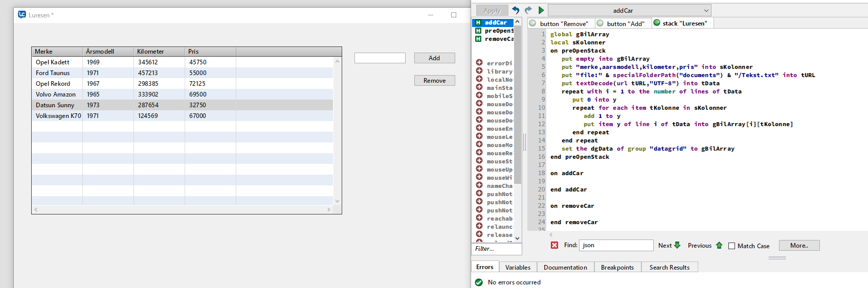Click the green up arrow beside Previous
The image size is (868, 288).
coord(719,245)
